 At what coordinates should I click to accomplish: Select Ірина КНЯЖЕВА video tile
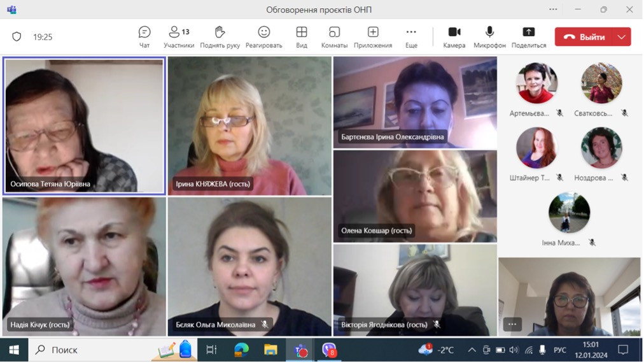249,126
